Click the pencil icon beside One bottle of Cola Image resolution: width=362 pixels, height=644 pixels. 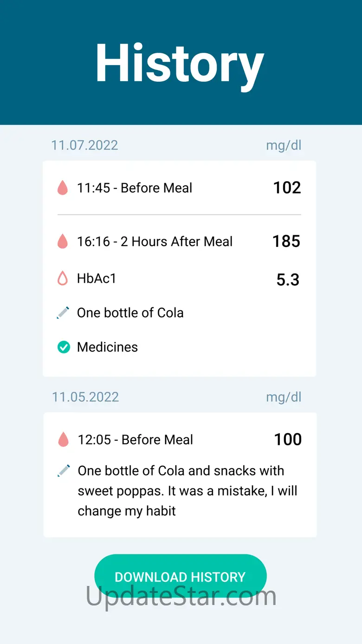[63, 313]
